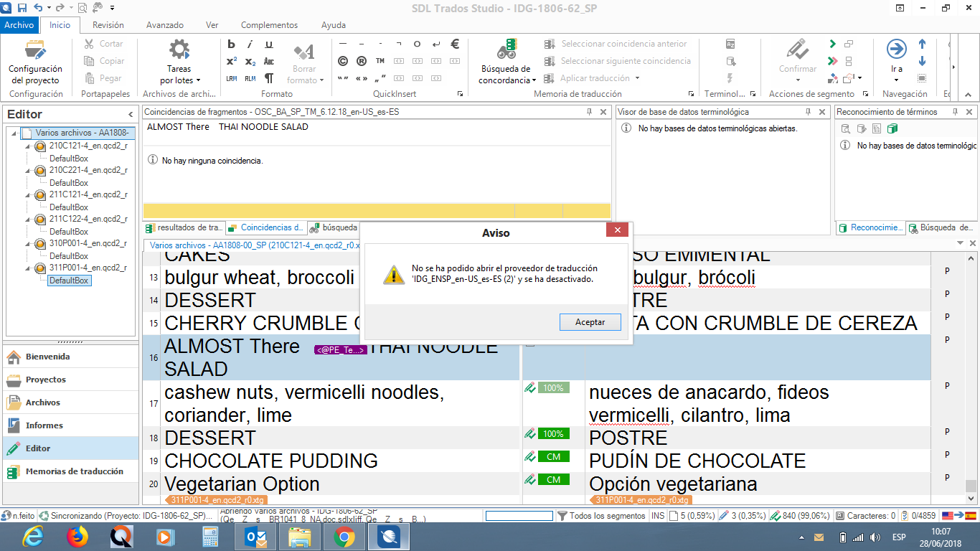Image resolution: width=980 pixels, height=551 pixels.
Task: Expand Memoria de traducción group launcher
Action: tap(692, 94)
